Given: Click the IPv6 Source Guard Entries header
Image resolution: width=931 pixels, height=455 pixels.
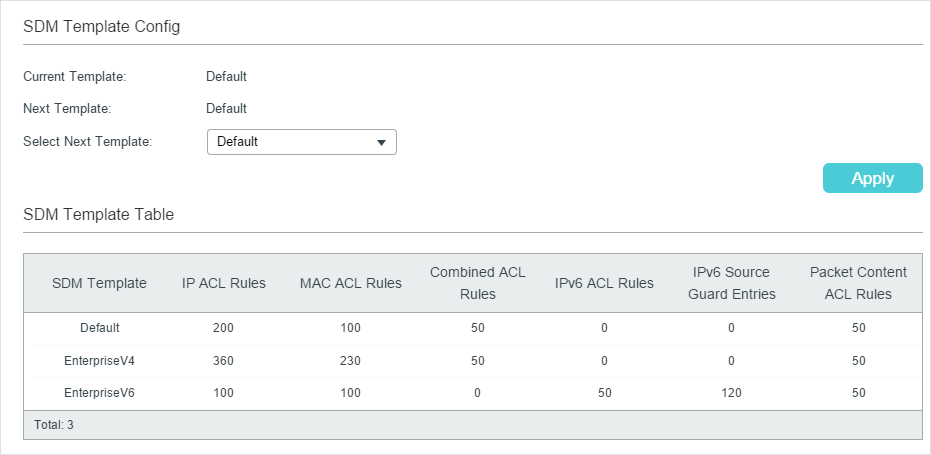Looking at the screenshot, I should pos(732,283).
